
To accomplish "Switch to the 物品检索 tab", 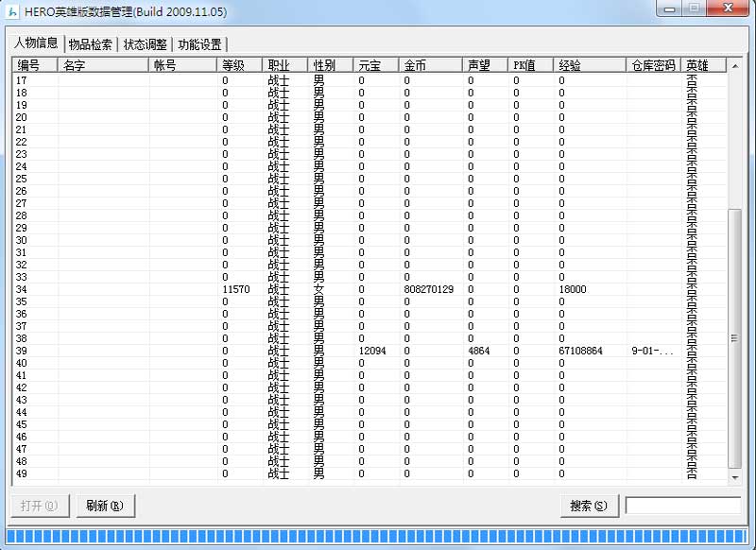I will (x=91, y=44).
